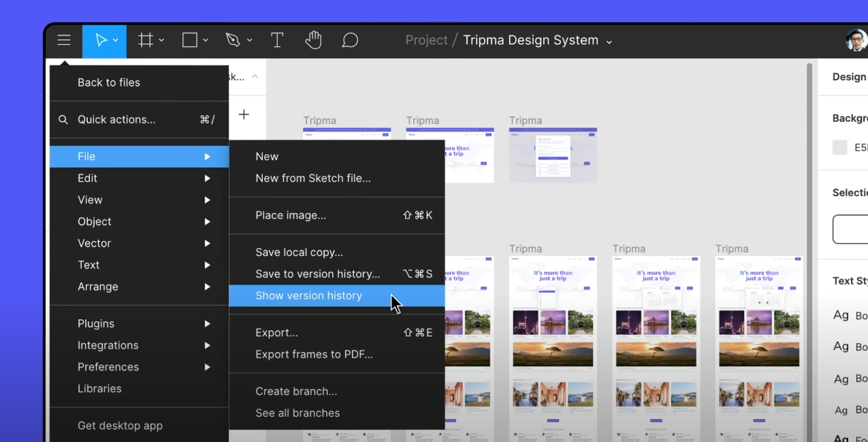The height and width of the screenshot is (442, 868).
Task: Select the Frame tool
Action: pyautogui.click(x=145, y=41)
